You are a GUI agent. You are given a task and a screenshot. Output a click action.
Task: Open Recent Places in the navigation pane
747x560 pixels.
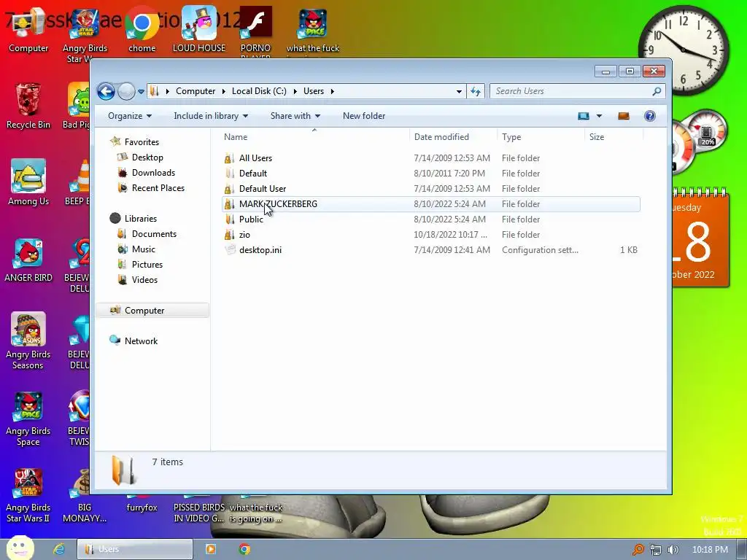click(x=158, y=187)
